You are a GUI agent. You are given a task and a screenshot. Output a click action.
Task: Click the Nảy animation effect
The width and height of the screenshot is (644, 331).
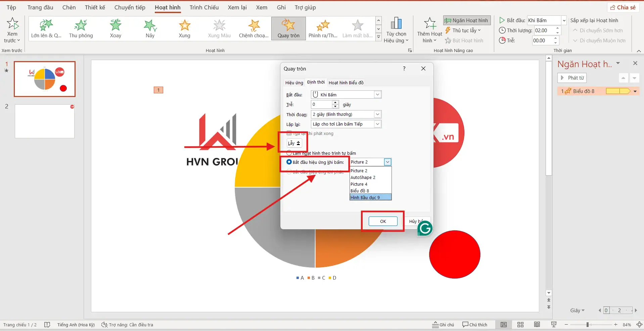click(x=150, y=29)
